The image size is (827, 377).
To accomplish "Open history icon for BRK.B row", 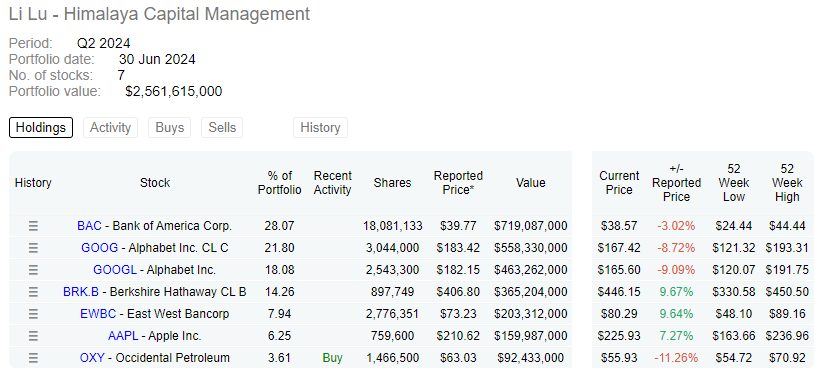I will (x=33, y=292).
